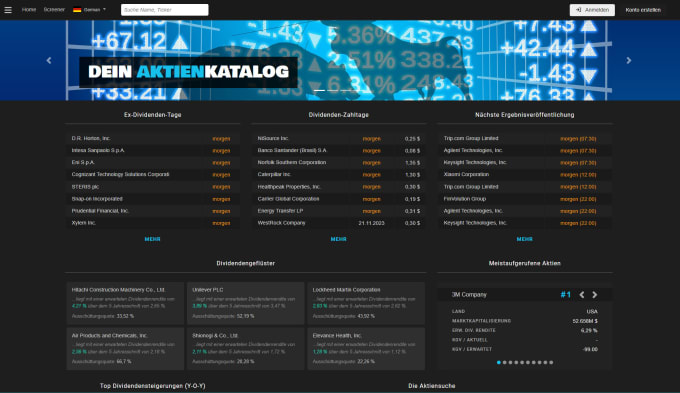Open the Screener menu item
The height and width of the screenshot is (393, 680).
click(54, 10)
